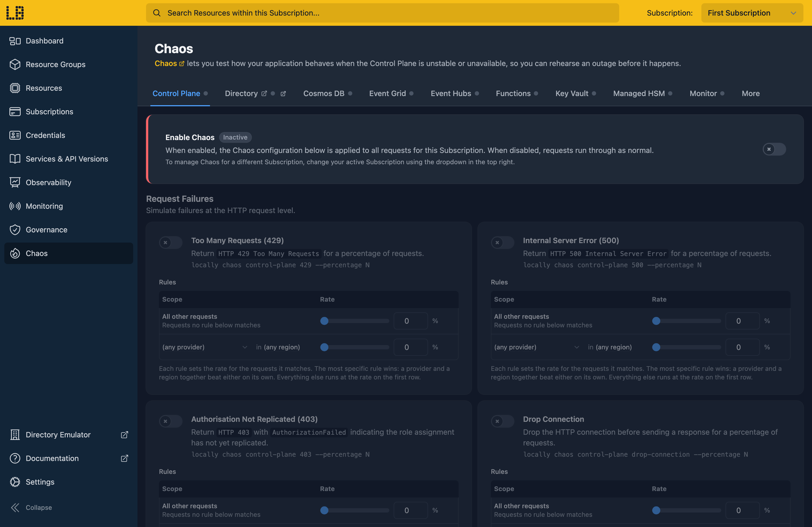Click the Settings gear icon
This screenshot has width=812, height=527.
coord(15,482)
